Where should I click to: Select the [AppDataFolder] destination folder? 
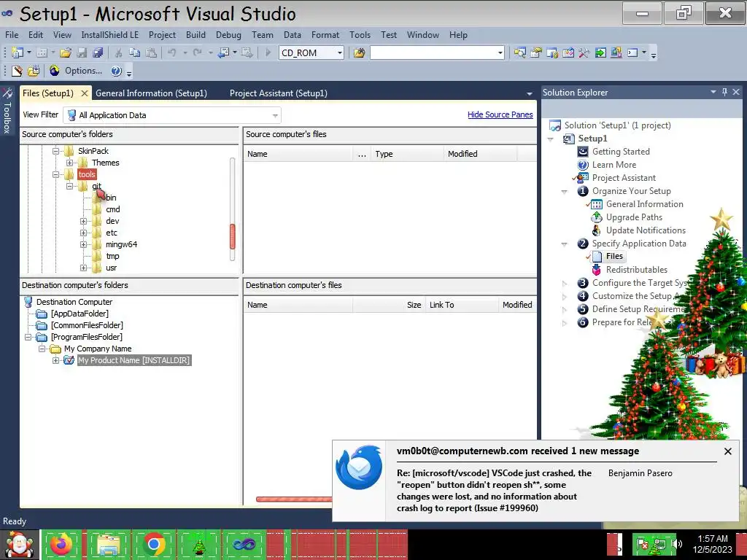point(80,314)
